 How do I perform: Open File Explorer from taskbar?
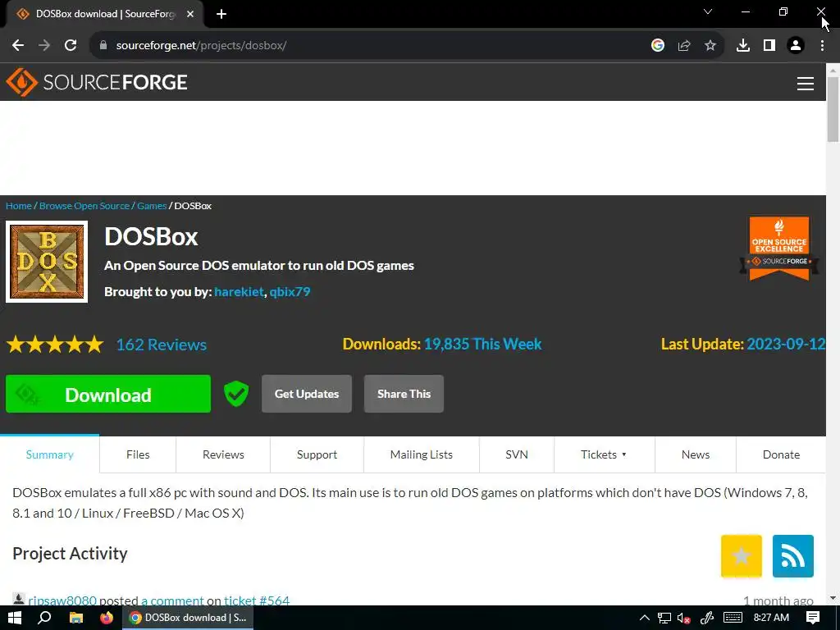[x=76, y=618]
